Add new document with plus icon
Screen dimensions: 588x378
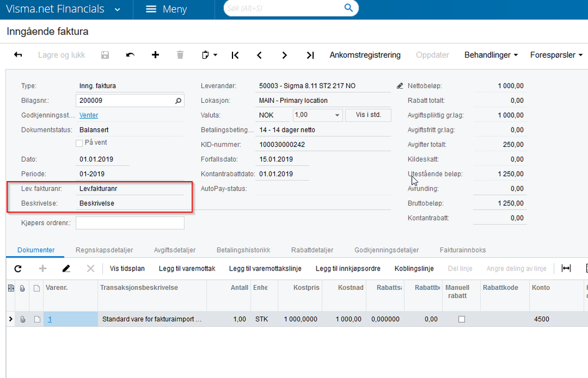coord(155,55)
